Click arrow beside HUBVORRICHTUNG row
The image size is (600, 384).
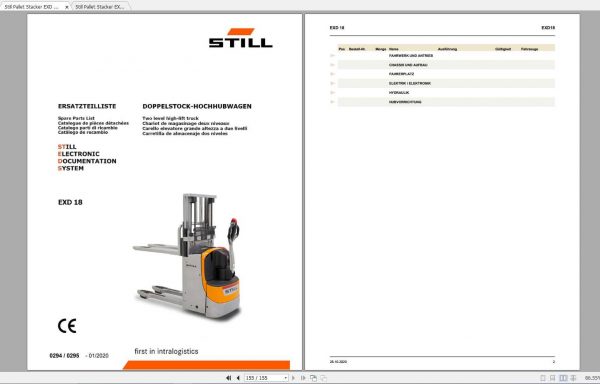click(x=332, y=102)
